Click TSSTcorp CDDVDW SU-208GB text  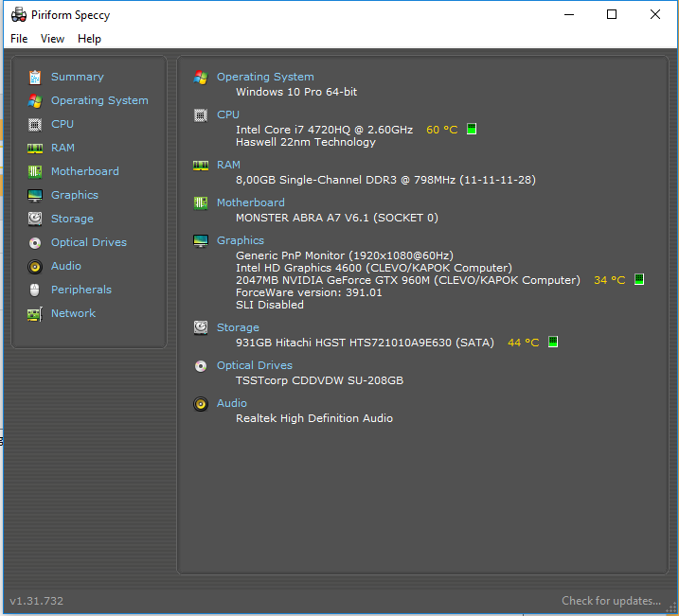[x=319, y=380]
